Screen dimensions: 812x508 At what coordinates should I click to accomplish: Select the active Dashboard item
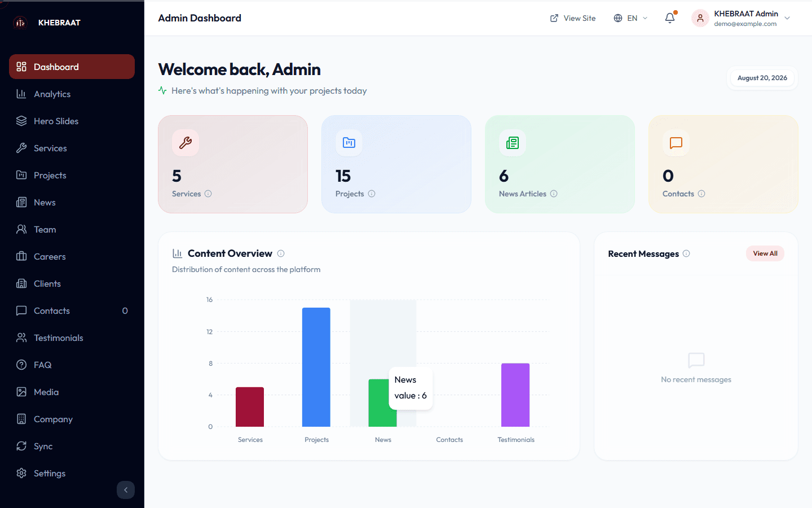pyautogui.click(x=72, y=67)
